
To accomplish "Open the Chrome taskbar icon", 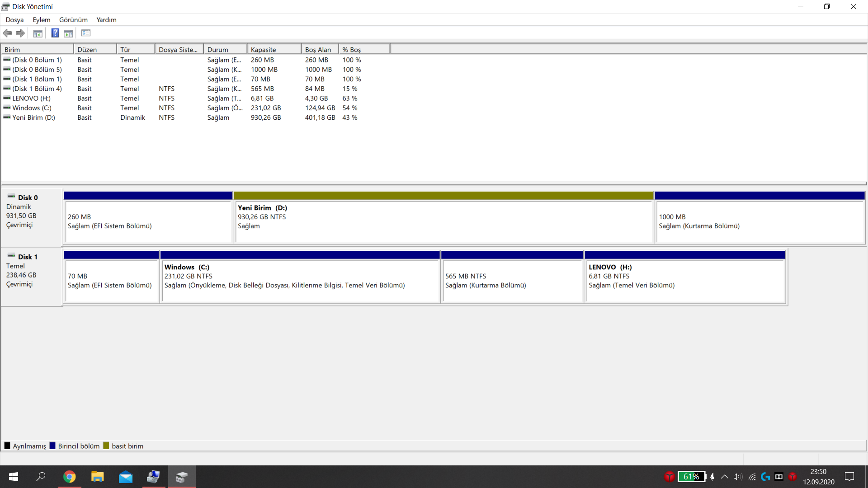I will pyautogui.click(x=69, y=477).
